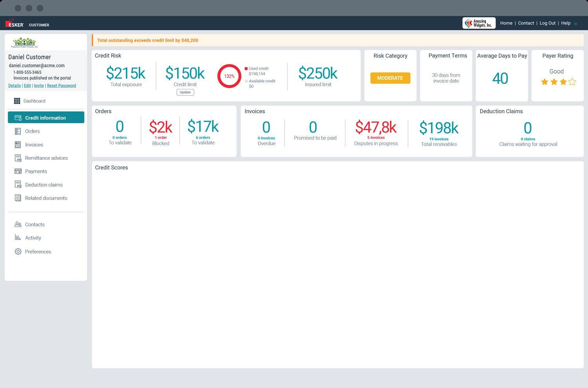
Task: Open Help from the header
Action: coord(566,23)
